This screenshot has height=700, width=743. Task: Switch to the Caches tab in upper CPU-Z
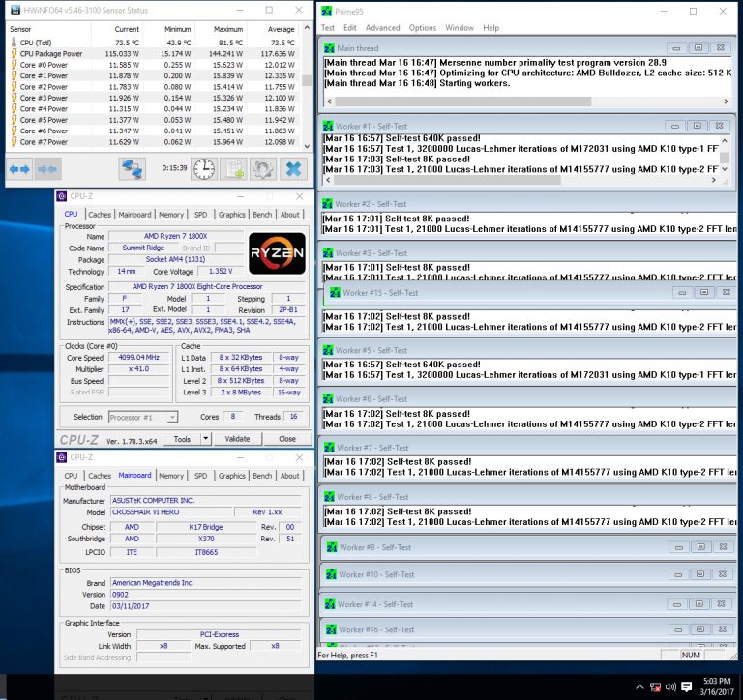click(x=100, y=215)
